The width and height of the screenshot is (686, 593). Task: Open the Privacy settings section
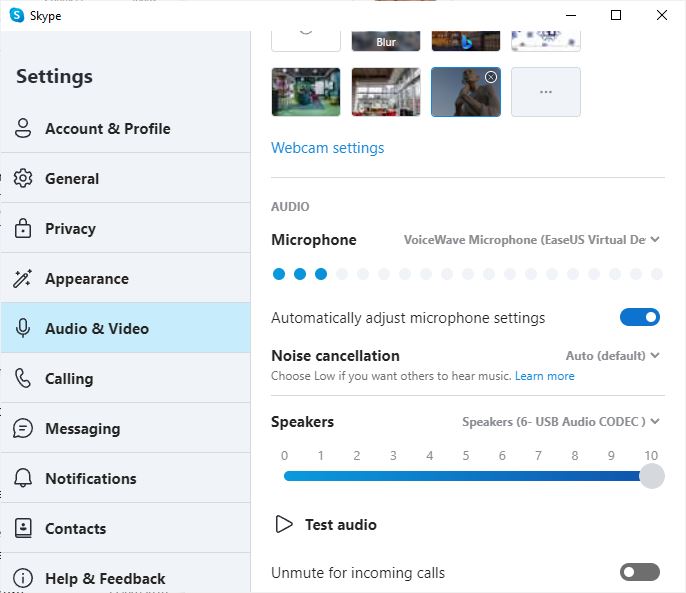(126, 228)
